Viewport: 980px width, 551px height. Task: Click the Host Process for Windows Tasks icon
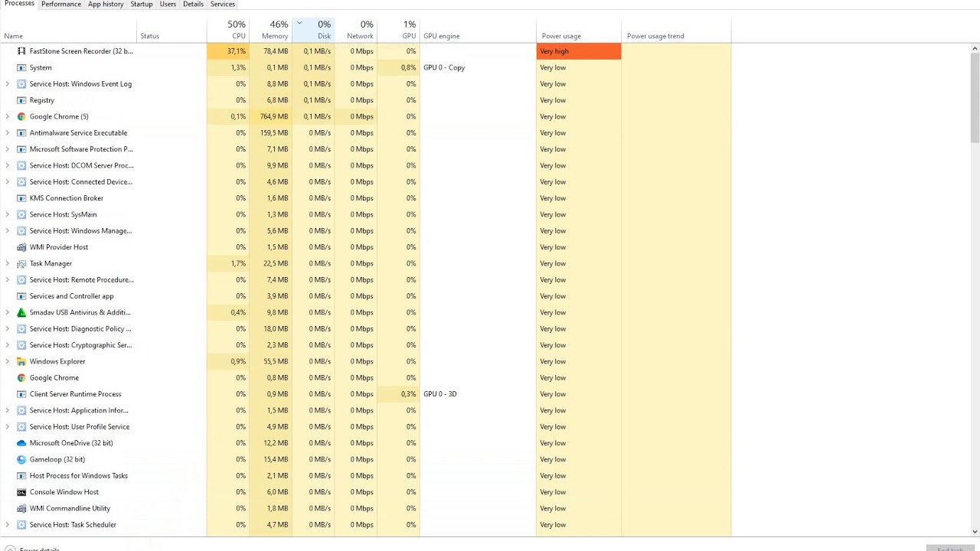(x=21, y=476)
